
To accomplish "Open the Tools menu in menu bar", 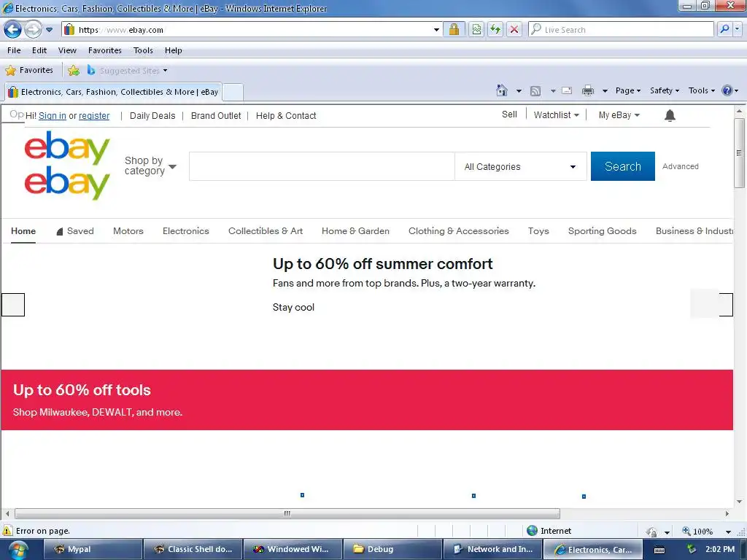I will (x=143, y=50).
